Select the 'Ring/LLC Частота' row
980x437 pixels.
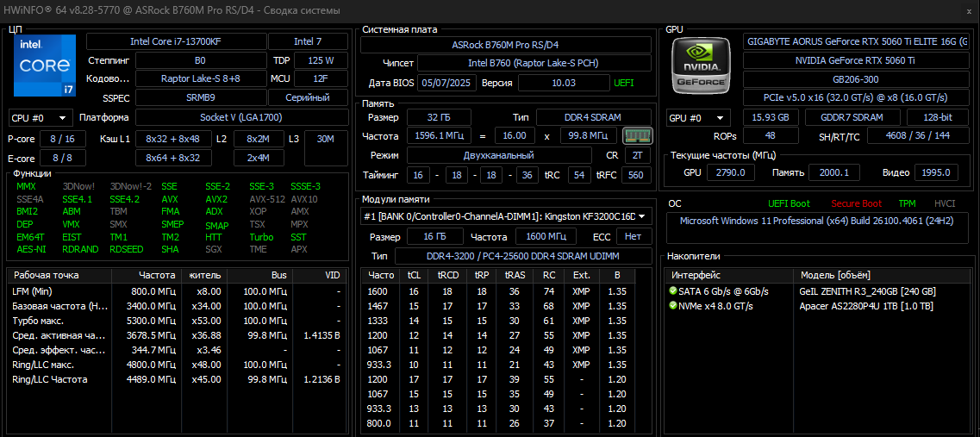click(x=177, y=379)
